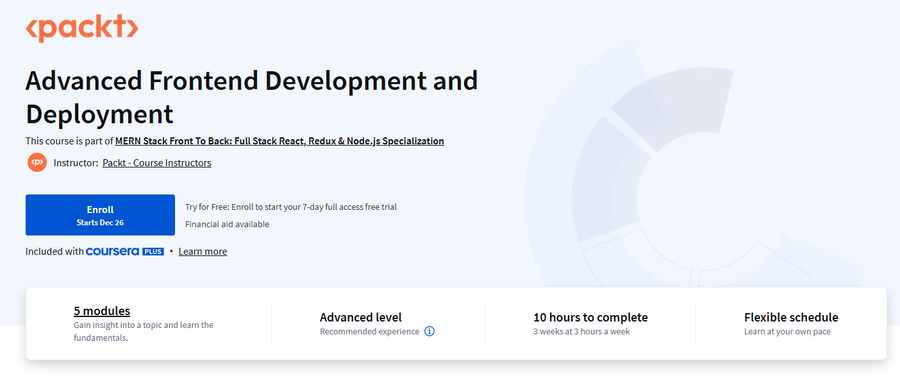
Task: Click the 'Instructor:' label
Action: click(76, 163)
